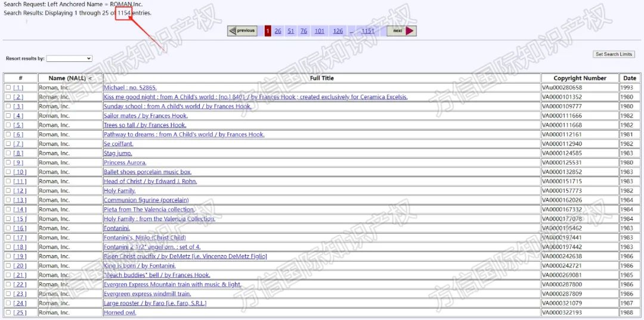Click copyright number VAu000280658
644x320 pixels.
(x=562, y=88)
